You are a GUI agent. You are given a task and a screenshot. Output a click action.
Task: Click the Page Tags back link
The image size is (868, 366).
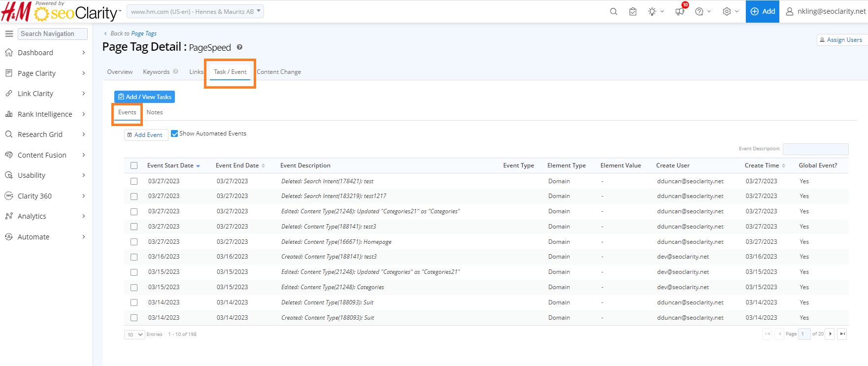click(144, 33)
